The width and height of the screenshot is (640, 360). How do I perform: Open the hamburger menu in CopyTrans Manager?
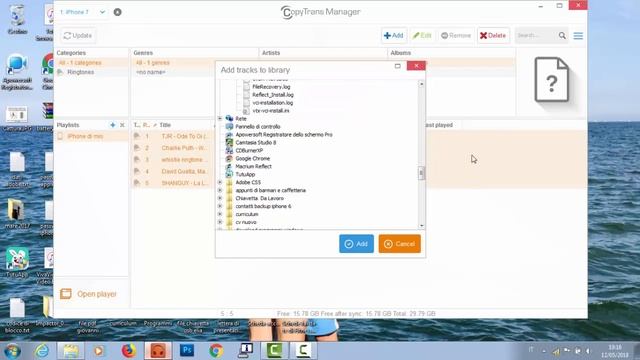coord(578,36)
